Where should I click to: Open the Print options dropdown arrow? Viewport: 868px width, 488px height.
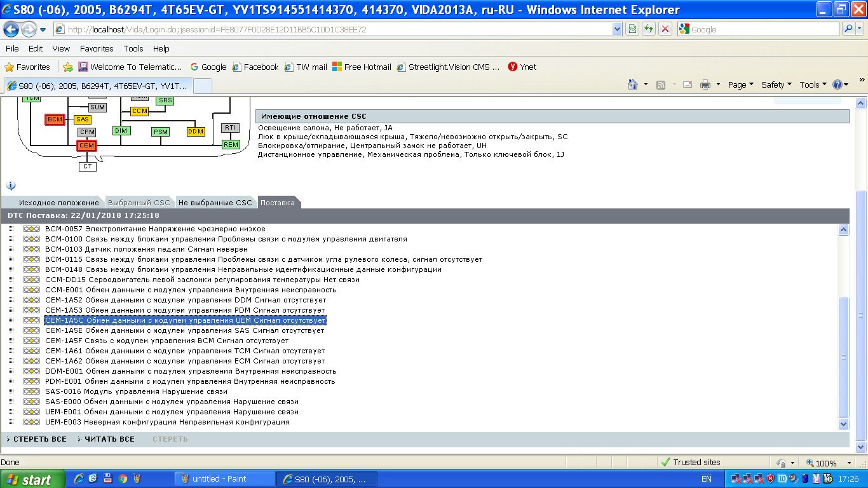[718, 85]
